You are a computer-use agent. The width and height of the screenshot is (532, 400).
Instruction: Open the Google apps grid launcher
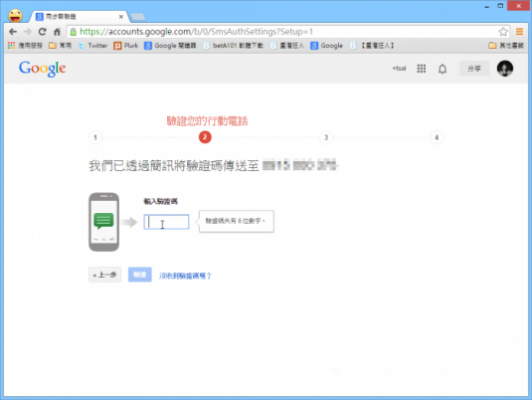[421, 69]
